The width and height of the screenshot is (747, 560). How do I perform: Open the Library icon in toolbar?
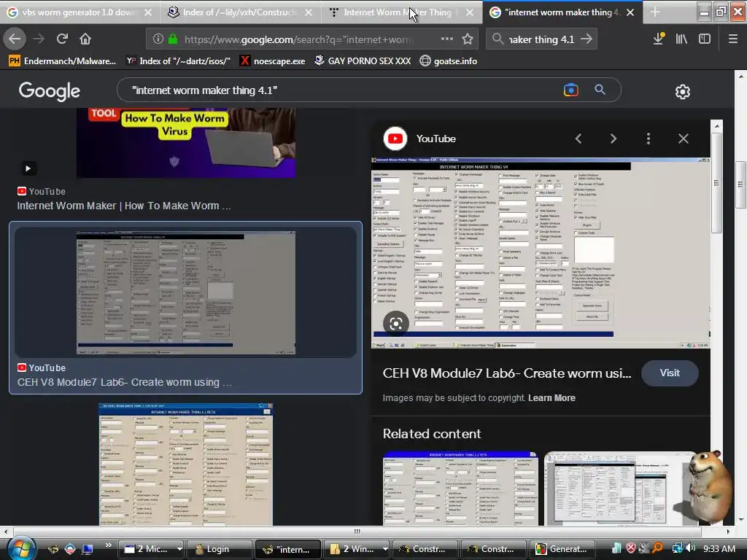681,39
